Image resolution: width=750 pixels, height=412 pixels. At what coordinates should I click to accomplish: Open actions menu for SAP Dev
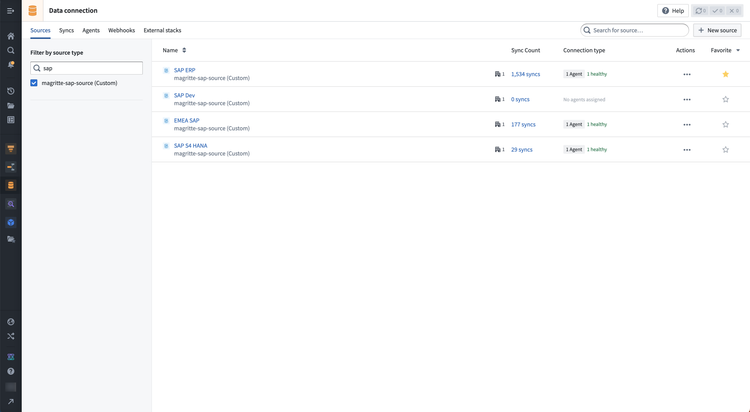pyautogui.click(x=687, y=100)
